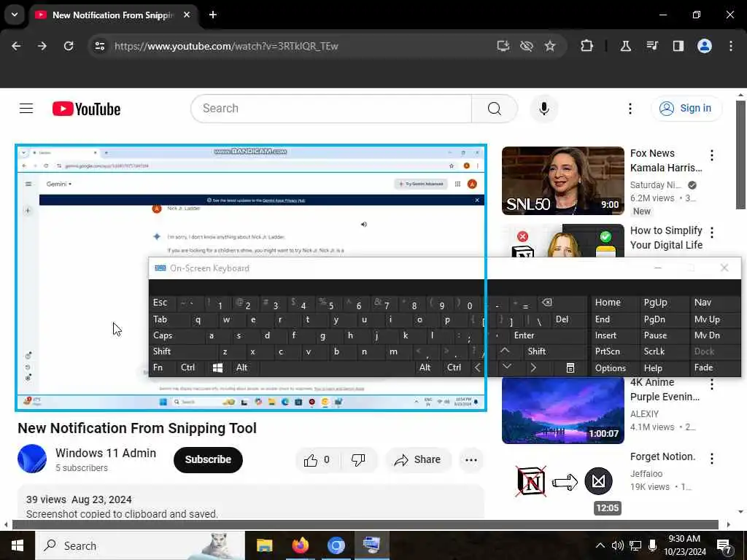
Task: Like the video with thumbs up
Action: [317, 459]
